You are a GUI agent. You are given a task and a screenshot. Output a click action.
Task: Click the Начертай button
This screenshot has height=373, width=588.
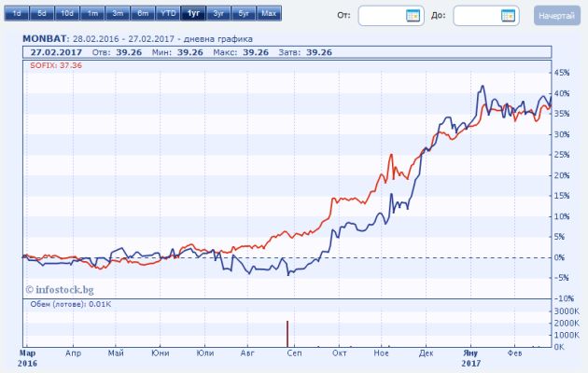[x=557, y=16]
